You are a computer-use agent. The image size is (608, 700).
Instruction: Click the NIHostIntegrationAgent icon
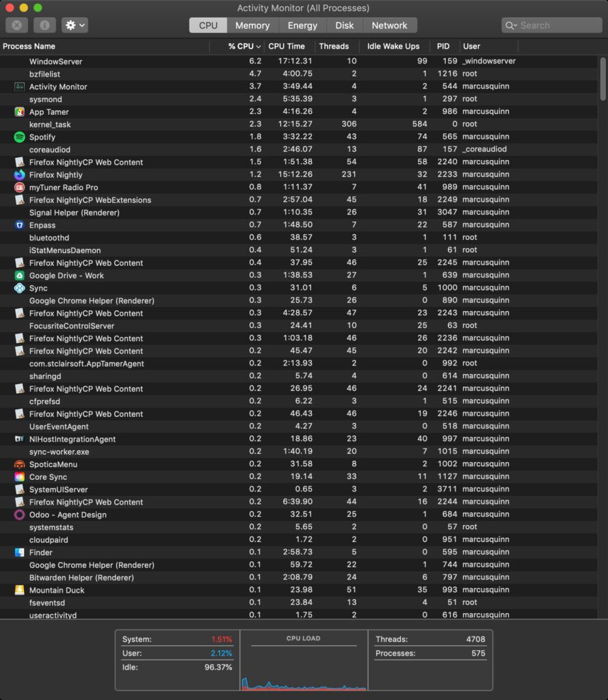tap(19, 439)
